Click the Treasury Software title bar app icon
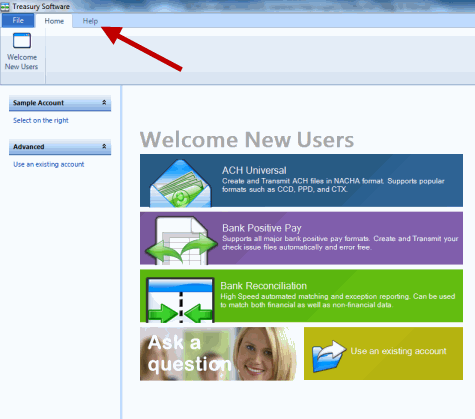The width and height of the screenshot is (475, 419). pyautogui.click(x=5, y=6)
